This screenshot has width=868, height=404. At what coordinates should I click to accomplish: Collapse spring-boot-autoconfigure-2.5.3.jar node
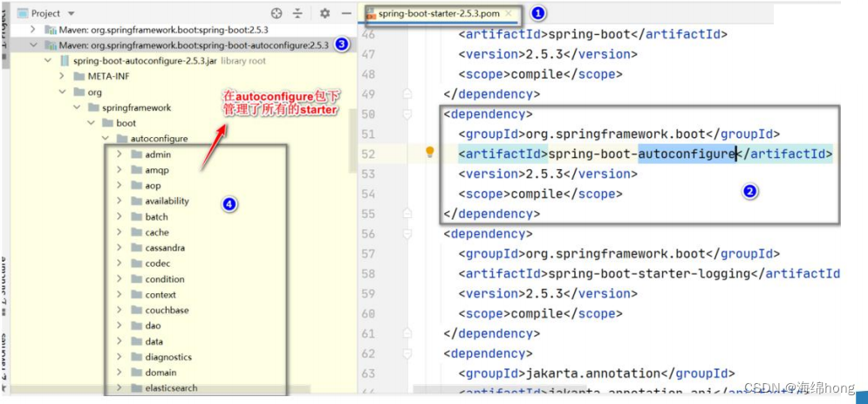[48, 61]
